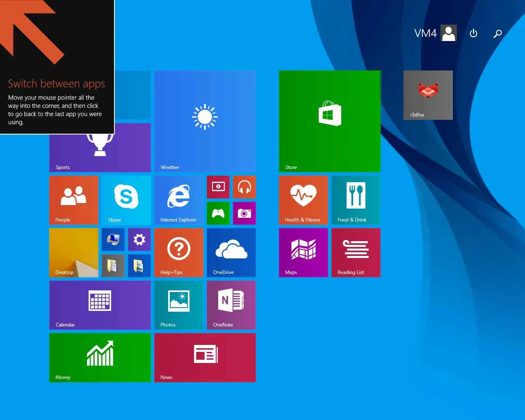
Task: Open the small Music headphones tile
Action: pos(244,187)
